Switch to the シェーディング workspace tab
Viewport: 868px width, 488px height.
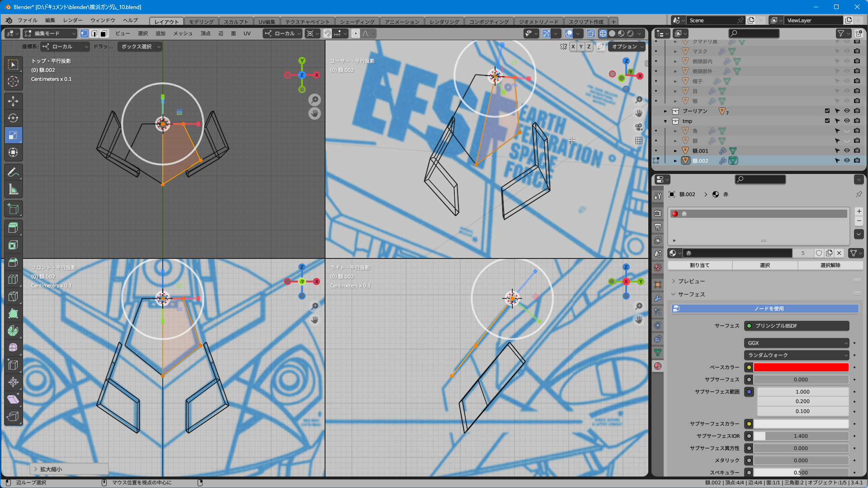[357, 22]
